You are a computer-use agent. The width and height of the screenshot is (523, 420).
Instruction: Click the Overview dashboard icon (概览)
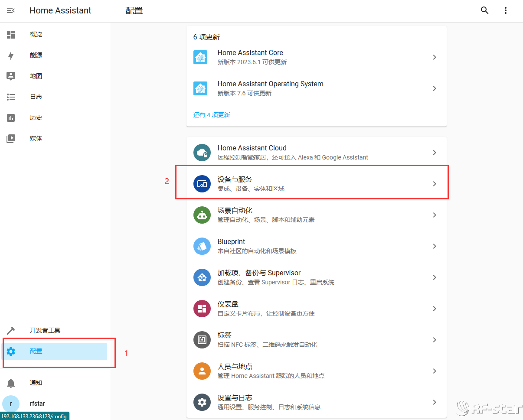pyautogui.click(x=11, y=35)
